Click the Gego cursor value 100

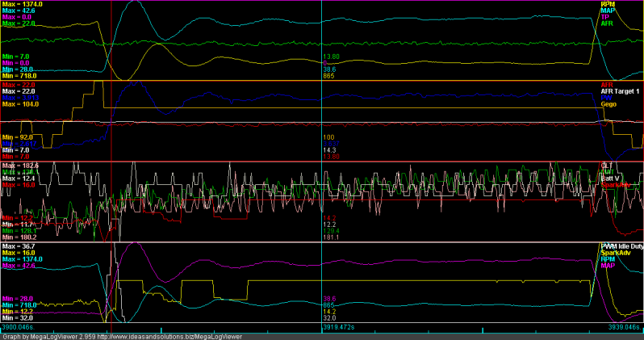point(328,137)
